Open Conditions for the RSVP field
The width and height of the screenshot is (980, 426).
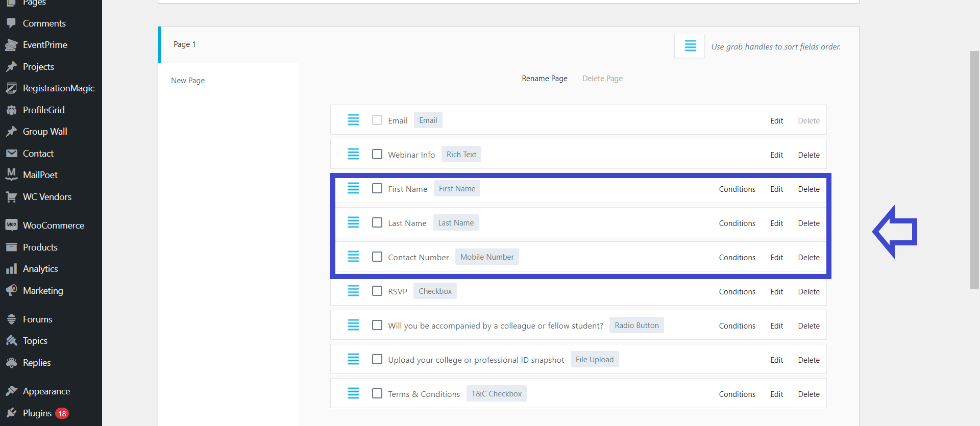(737, 292)
